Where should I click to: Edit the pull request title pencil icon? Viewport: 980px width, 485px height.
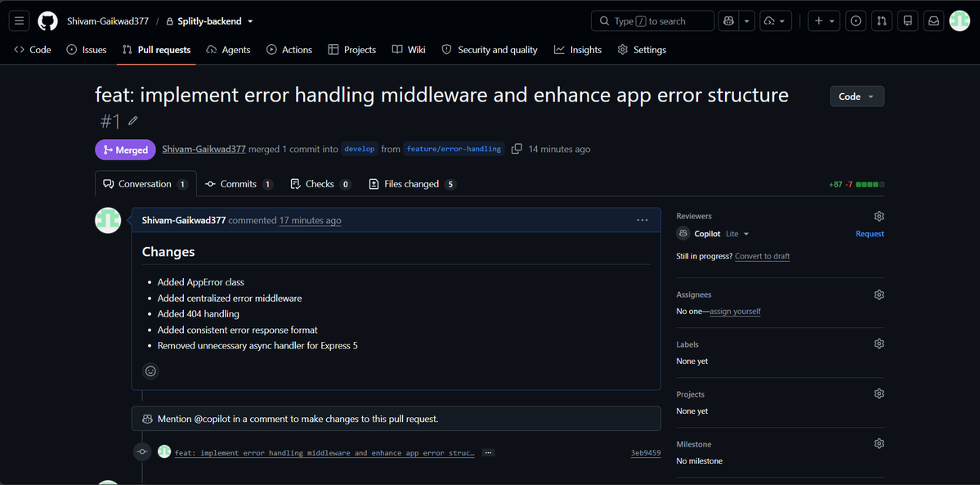[133, 120]
